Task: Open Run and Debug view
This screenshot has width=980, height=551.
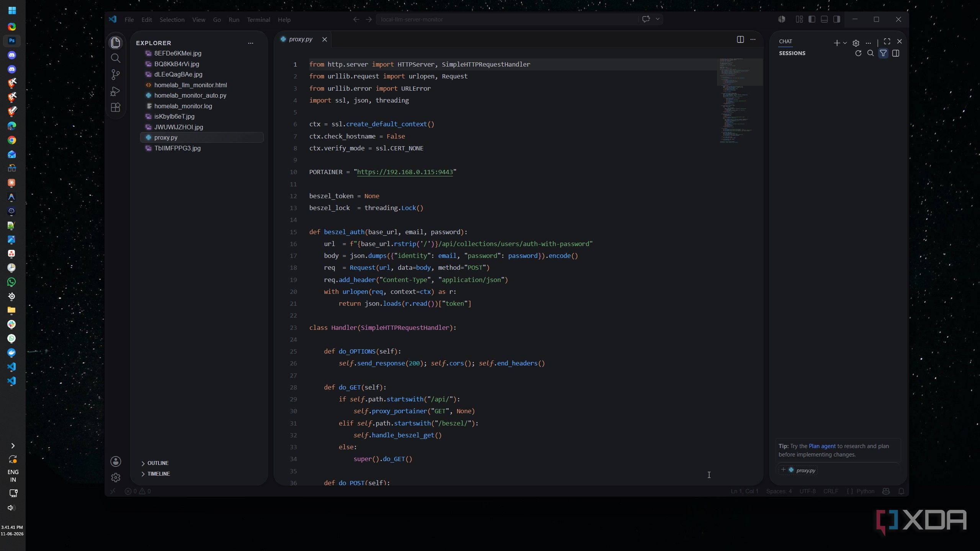Action: coord(115,91)
